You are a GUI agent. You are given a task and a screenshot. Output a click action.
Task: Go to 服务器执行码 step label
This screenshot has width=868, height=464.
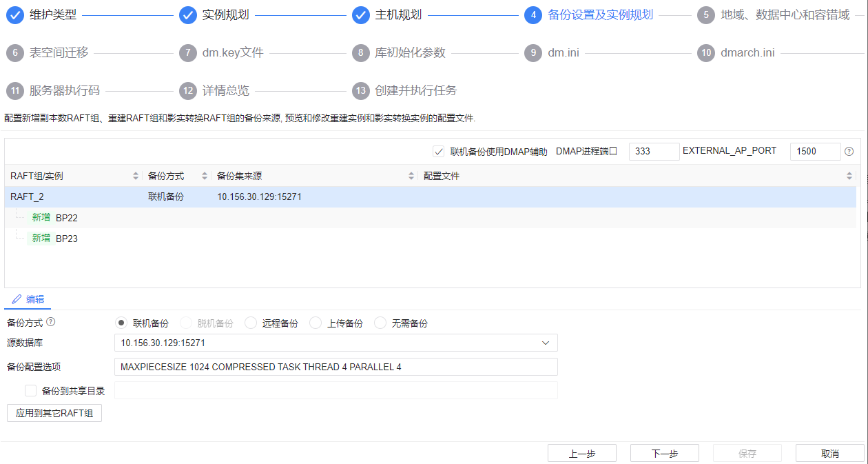(65, 91)
